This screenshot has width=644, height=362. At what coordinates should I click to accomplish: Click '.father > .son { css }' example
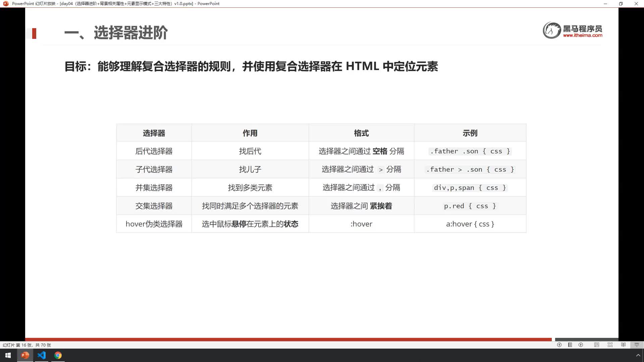click(x=470, y=169)
